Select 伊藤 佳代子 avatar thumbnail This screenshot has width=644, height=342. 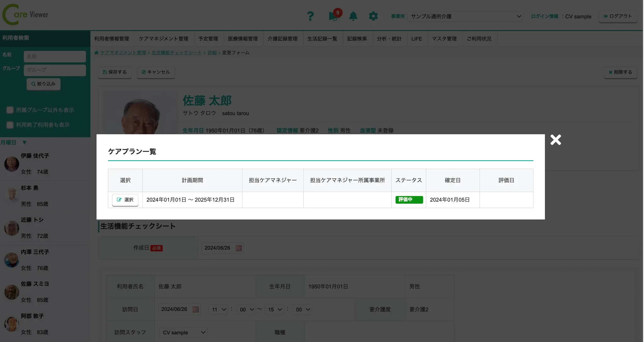pos(12,164)
